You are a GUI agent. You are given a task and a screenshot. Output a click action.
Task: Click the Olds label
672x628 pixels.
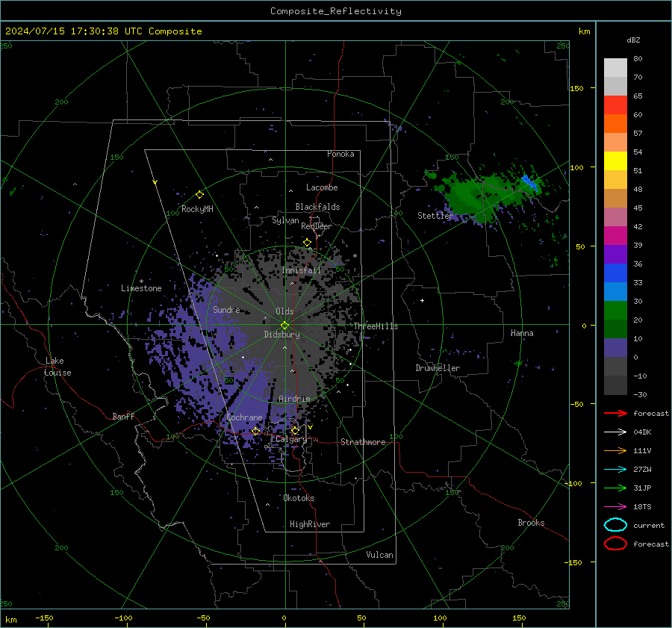pos(284,311)
